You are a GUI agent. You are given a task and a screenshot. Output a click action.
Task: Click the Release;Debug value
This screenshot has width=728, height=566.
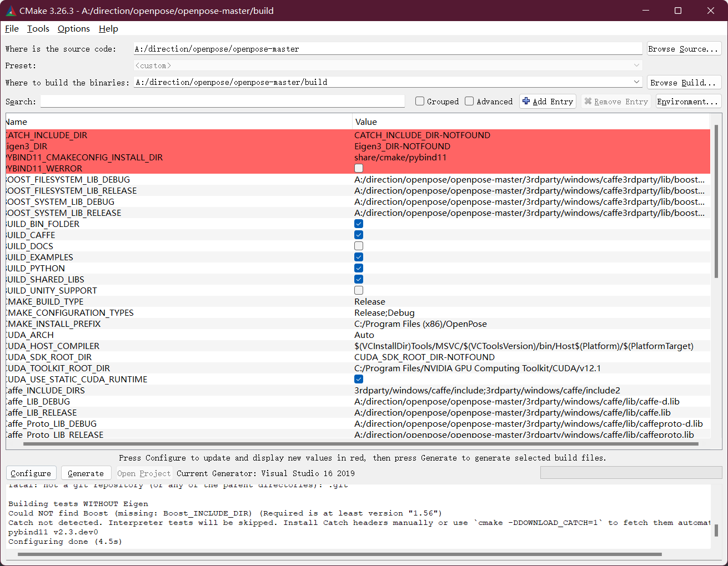point(384,312)
